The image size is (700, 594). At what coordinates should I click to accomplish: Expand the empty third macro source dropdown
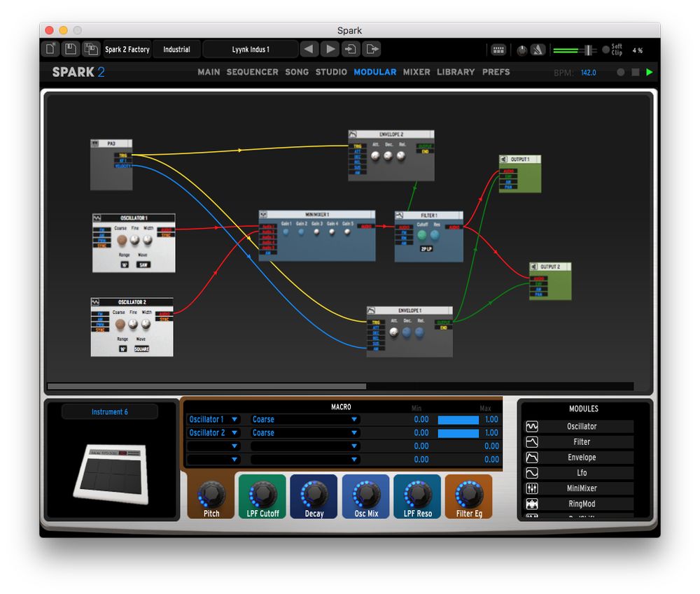[x=213, y=446]
